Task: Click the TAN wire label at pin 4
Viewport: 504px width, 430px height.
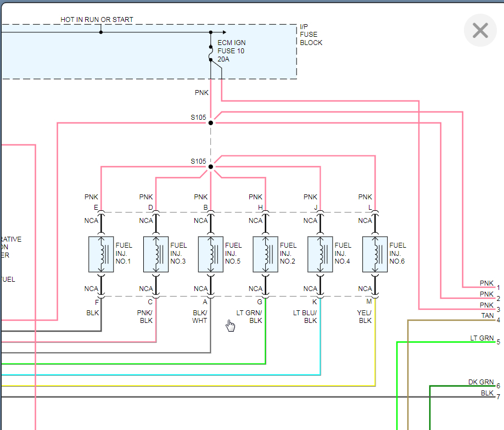Action: pos(487,316)
